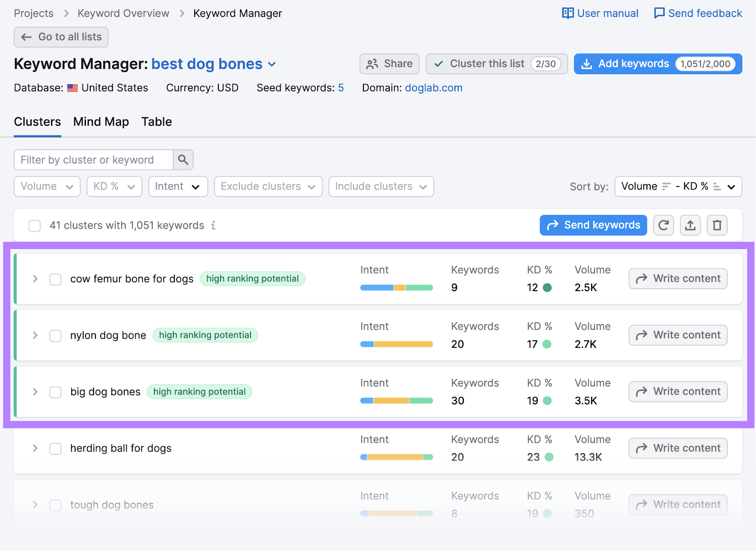Open the Sort by Volume - KD % dropdown
756x551 pixels.
(x=678, y=187)
